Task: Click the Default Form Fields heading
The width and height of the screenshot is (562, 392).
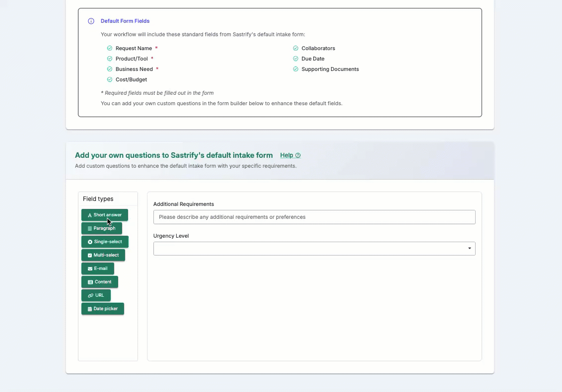Action: tap(125, 21)
